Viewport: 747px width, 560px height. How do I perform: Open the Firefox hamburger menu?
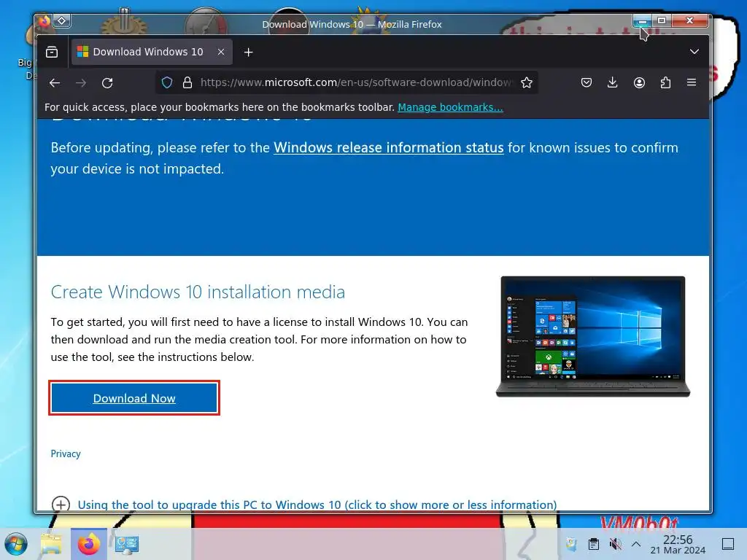tap(692, 82)
